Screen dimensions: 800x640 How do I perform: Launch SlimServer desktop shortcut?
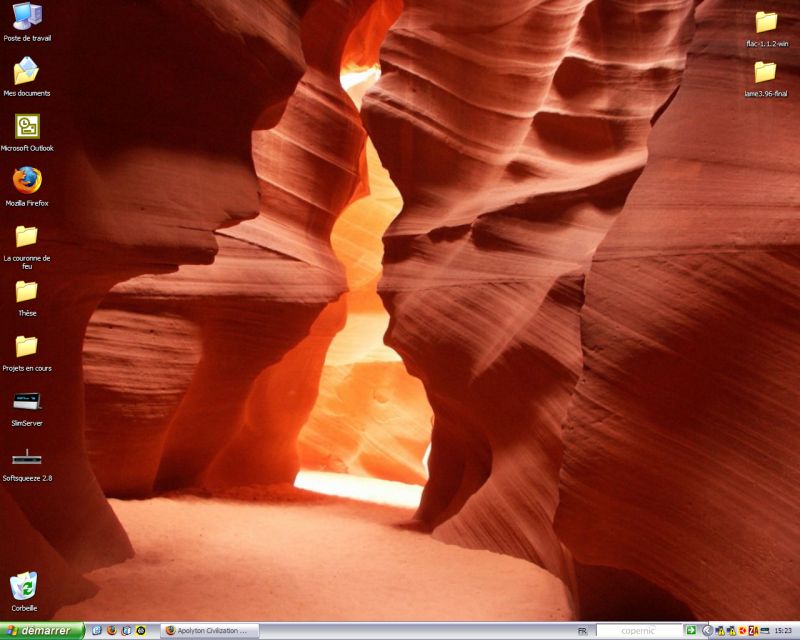[x=27, y=402]
